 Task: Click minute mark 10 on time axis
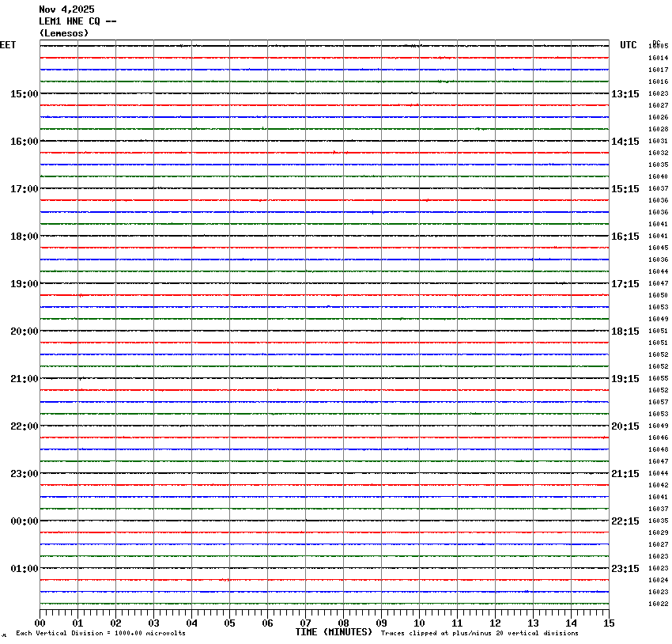(419, 623)
